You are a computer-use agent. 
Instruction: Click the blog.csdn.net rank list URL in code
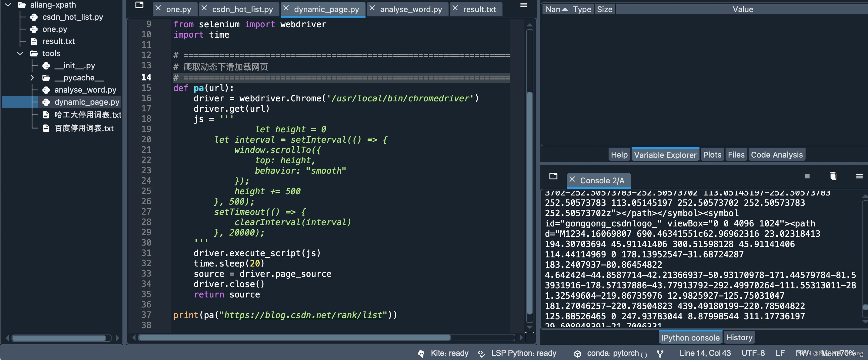(303, 315)
